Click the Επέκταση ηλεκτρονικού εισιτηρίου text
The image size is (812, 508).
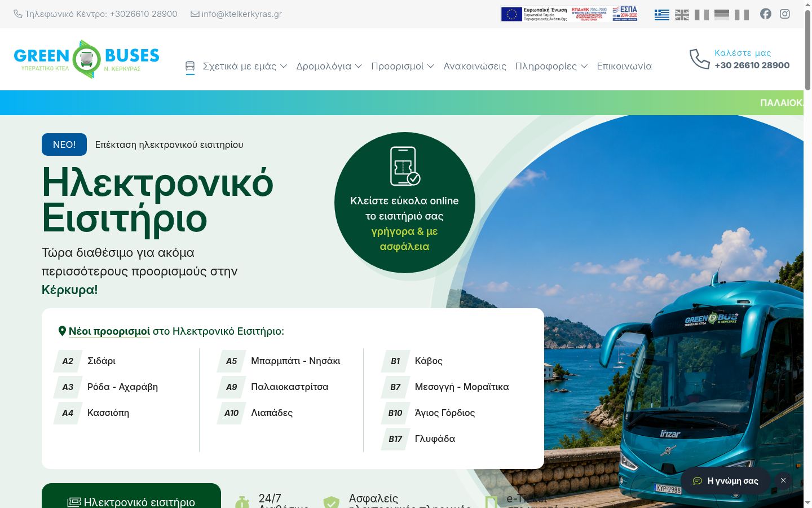click(169, 144)
